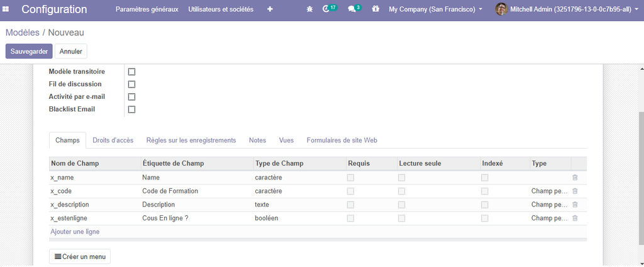Image resolution: width=644 pixels, height=267 pixels.
Task: Click the Ajouter une ligne link
Action: [x=75, y=232]
